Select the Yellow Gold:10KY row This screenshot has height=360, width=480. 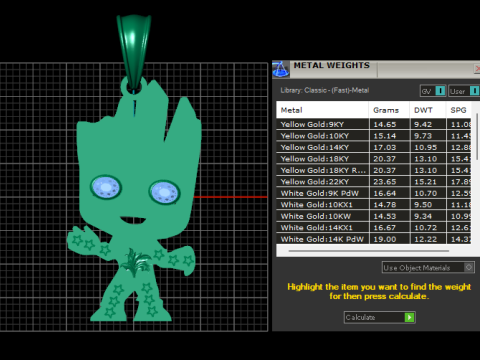pyautogui.click(x=374, y=136)
